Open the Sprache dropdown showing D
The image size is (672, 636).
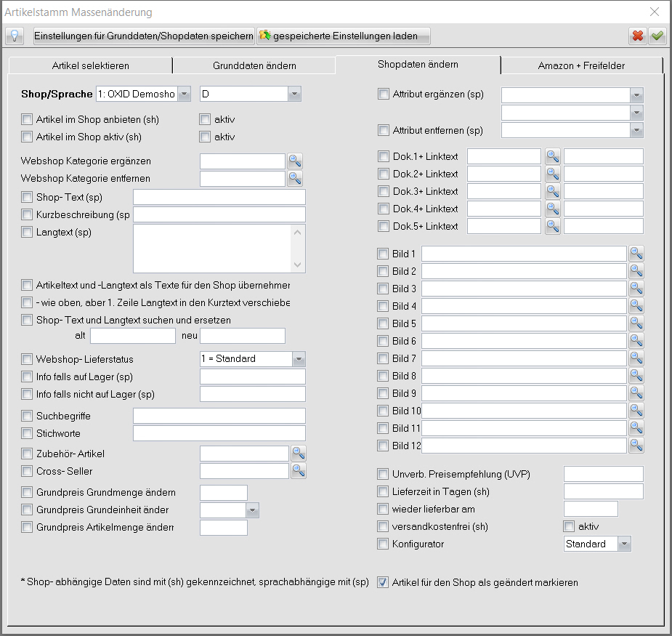(x=294, y=94)
